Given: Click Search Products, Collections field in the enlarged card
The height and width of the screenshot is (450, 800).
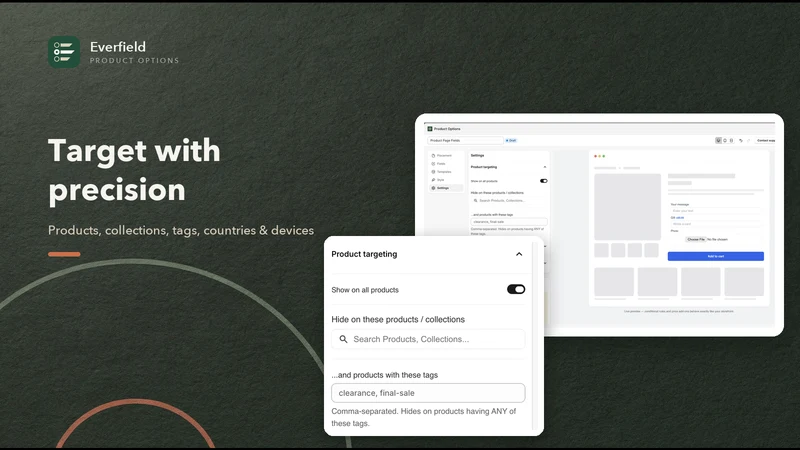Looking at the screenshot, I should click(428, 339).
